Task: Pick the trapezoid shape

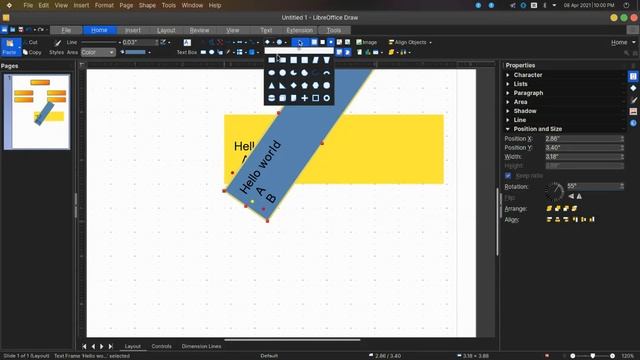Action: (327, 60)
